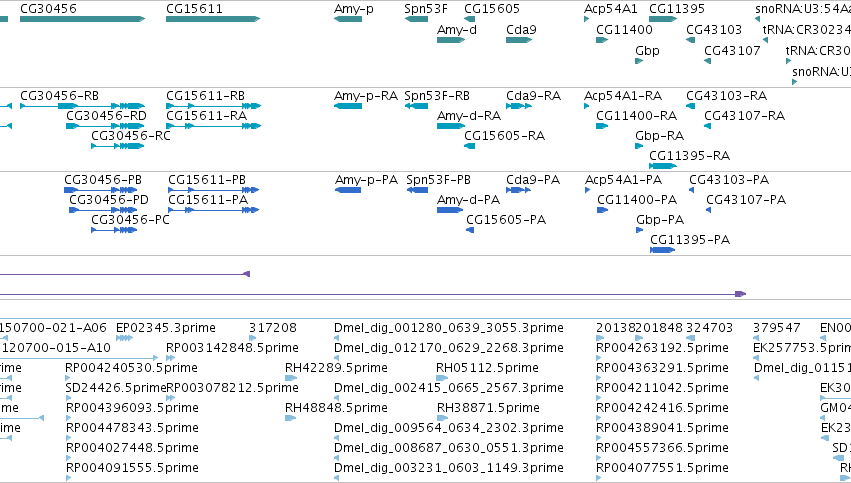Click the Gbp-RA transcript

[x=639, y=146]
